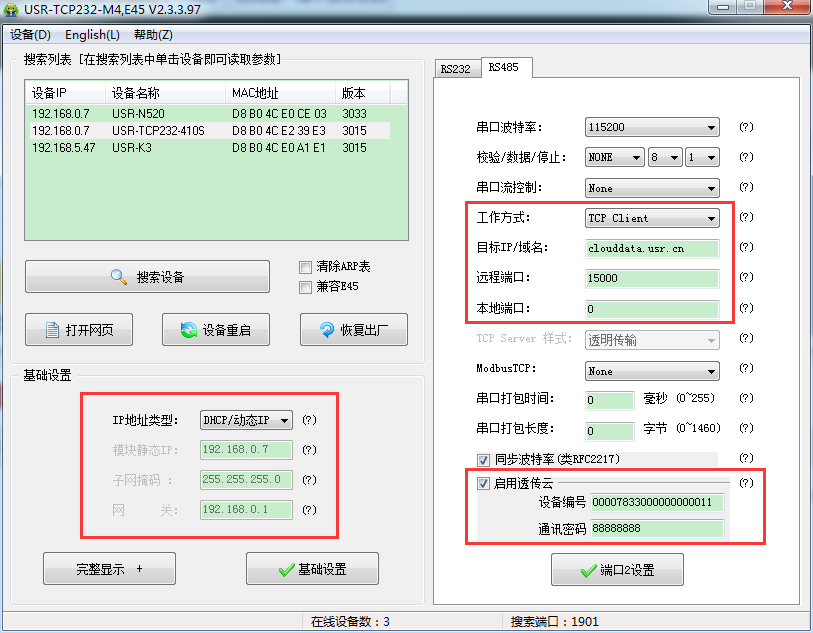
Task: Enable the 清除ARP表 checkbox
Action: pyautogui.click(x=306, y=267)
